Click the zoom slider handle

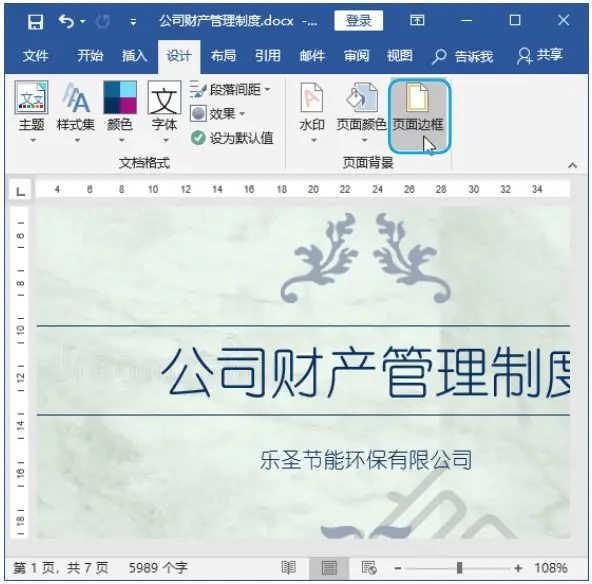point(459,568)
